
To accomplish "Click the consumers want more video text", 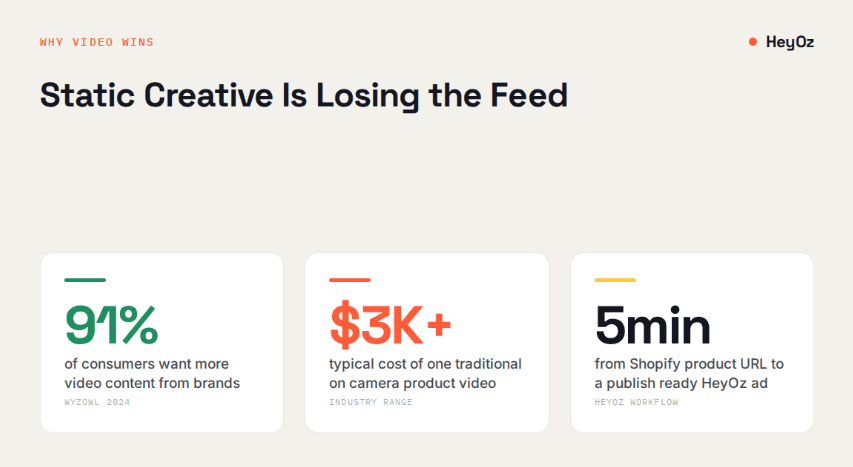I will [152, 373].
